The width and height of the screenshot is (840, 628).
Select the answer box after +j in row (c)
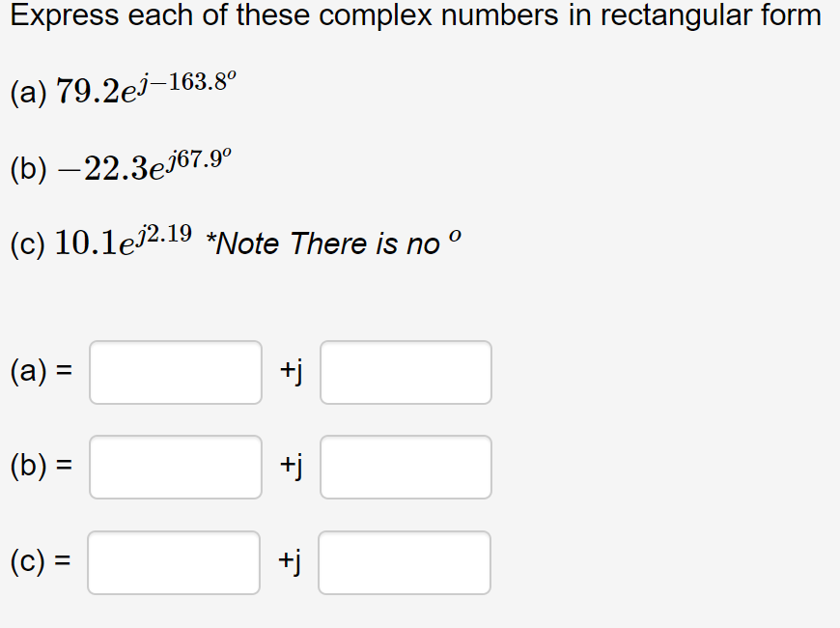[x=406, y=562]
